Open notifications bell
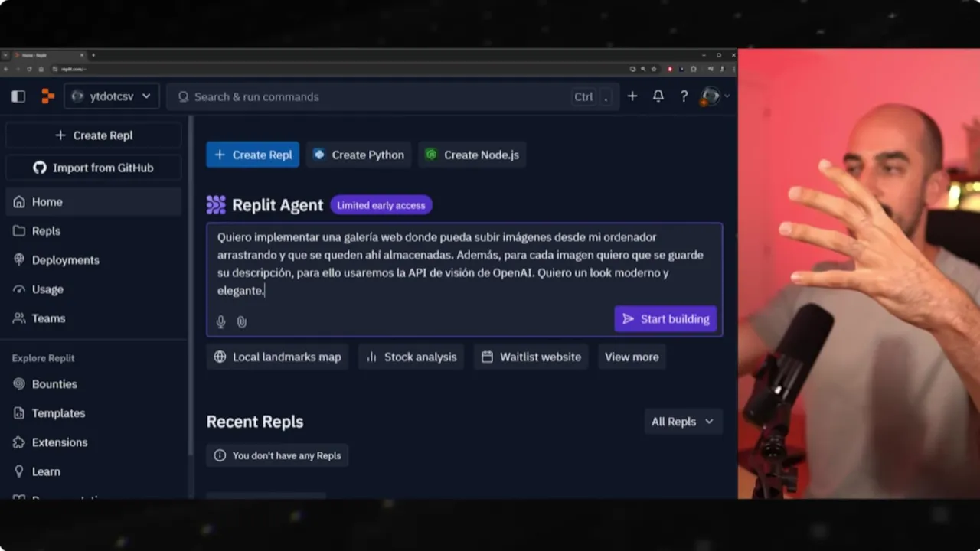980x551 pixels. coord(658,96)
